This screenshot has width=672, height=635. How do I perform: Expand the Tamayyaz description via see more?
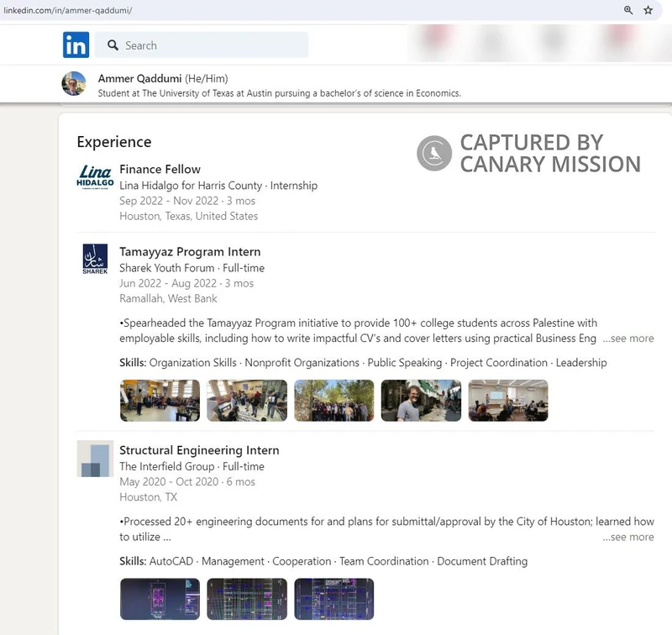(x=629, y=338)
